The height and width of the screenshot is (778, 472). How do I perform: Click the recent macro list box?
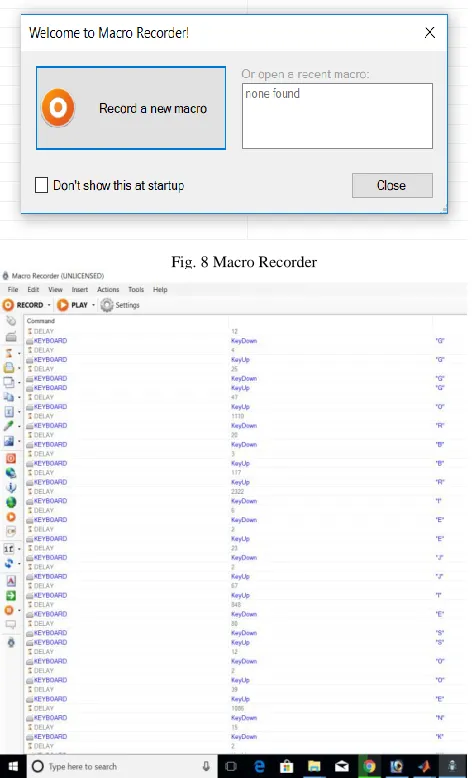[x=337, y=116]
